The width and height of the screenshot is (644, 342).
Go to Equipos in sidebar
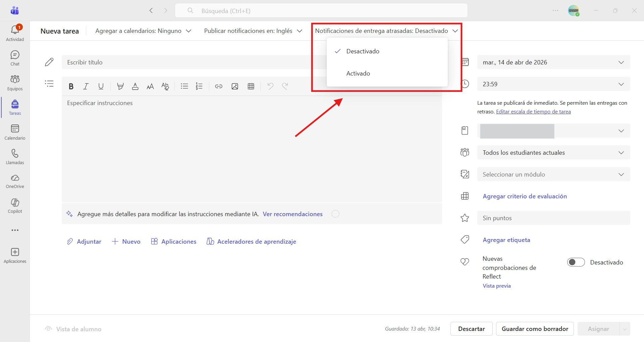tap(15, 83)
